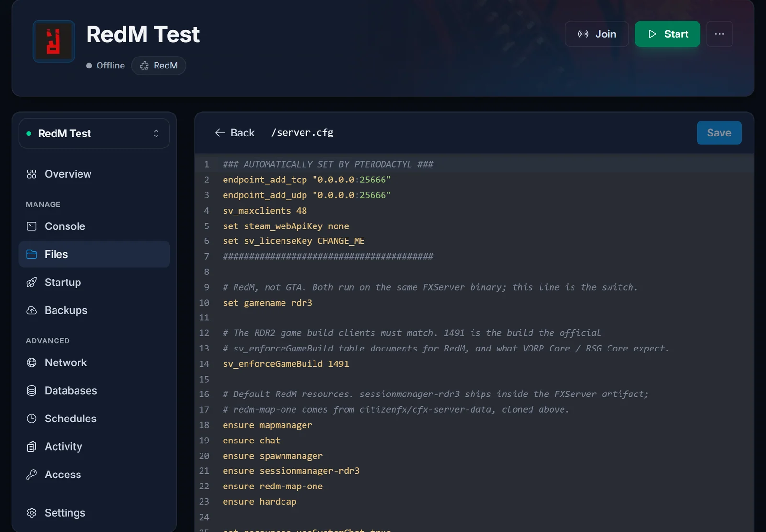Image resolution: width=766 pixels, height=532 pixels.
Task: Click the Console terminal icon
Action: tap(32, 226)
